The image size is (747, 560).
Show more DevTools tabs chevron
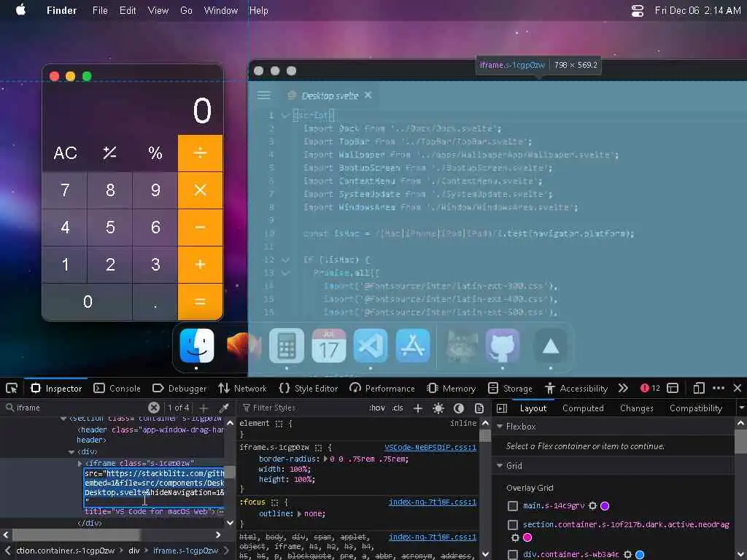(623, 388)
